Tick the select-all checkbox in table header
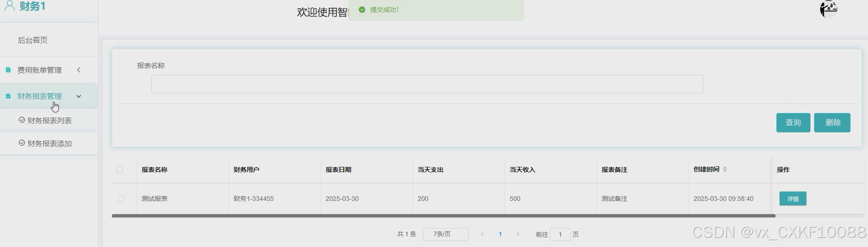Image resolution: width=868 pixels, height=247 pixels. [x=119, y=169]
